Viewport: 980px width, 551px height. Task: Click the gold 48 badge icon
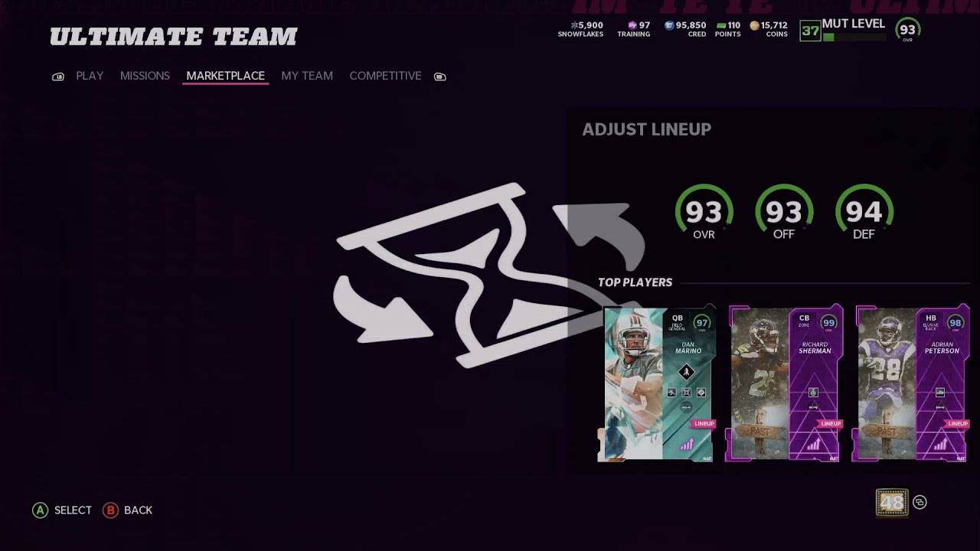892,503
